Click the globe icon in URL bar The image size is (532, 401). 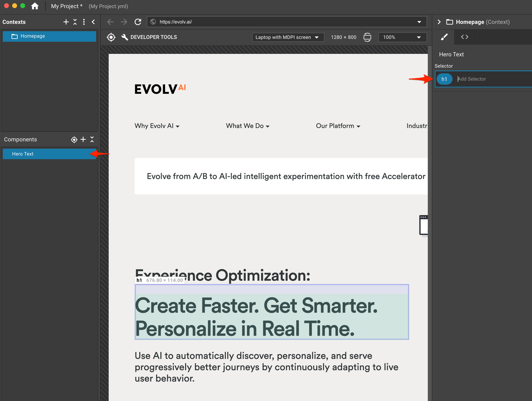point(153,22)
